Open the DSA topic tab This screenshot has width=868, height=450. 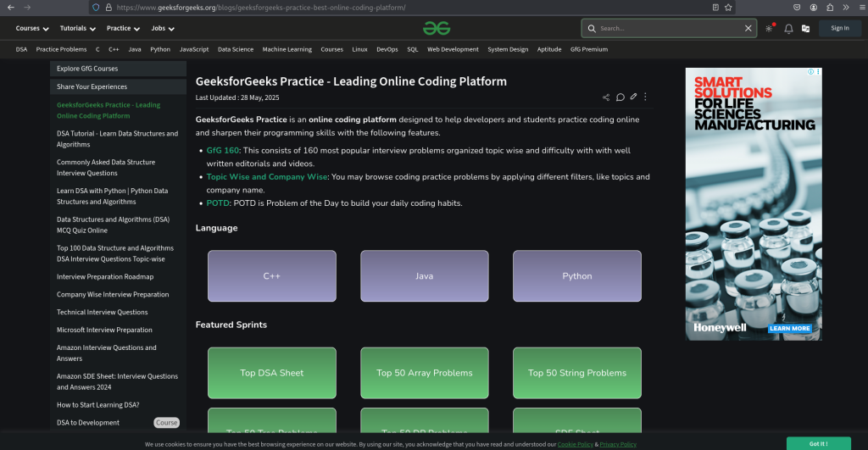click(x=21, y=49)
